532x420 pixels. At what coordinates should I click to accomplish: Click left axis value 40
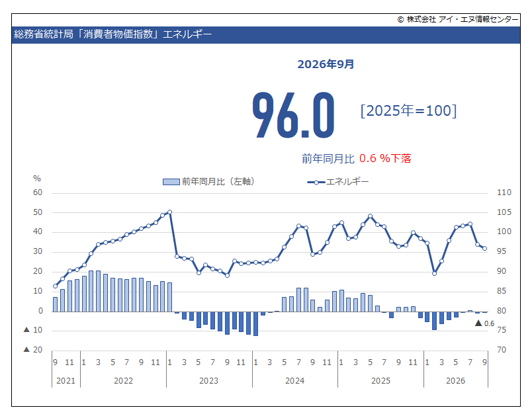pyautogui.click(x=38, y=231)
